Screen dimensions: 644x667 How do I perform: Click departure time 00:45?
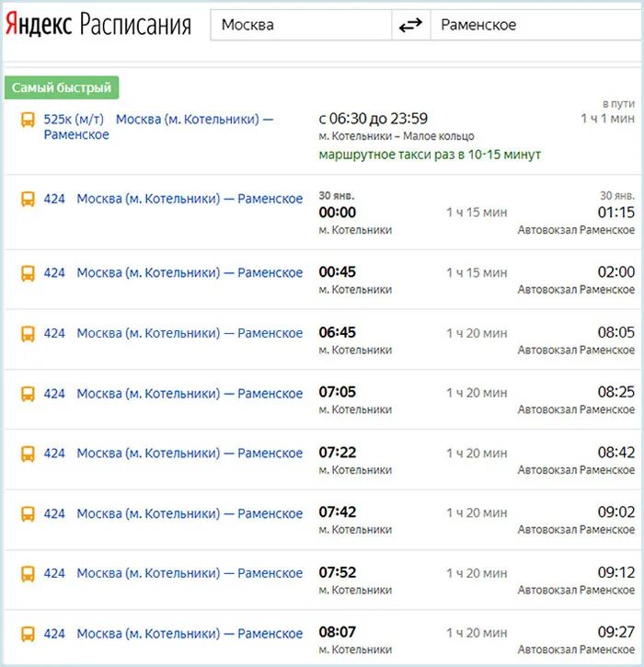coord(338,271)
